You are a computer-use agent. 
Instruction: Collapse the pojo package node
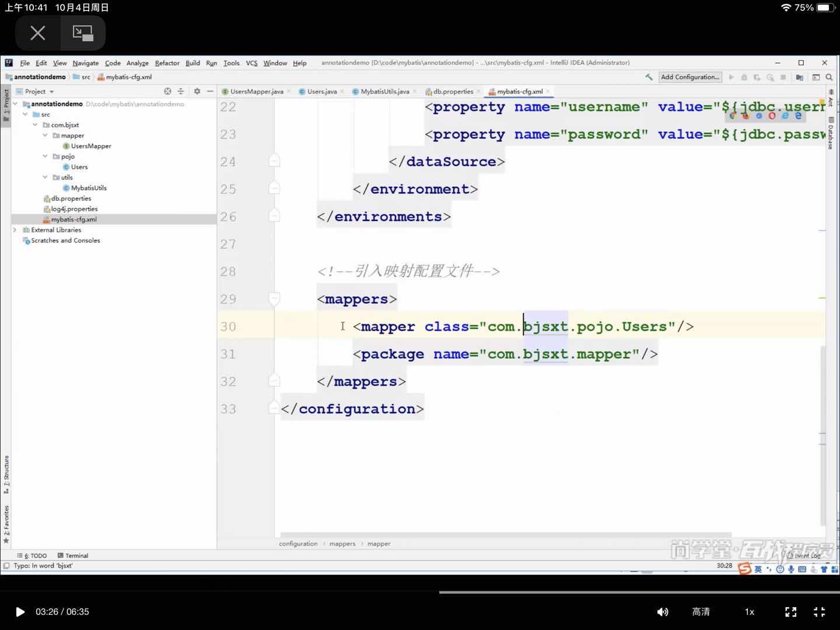[45, 156]
